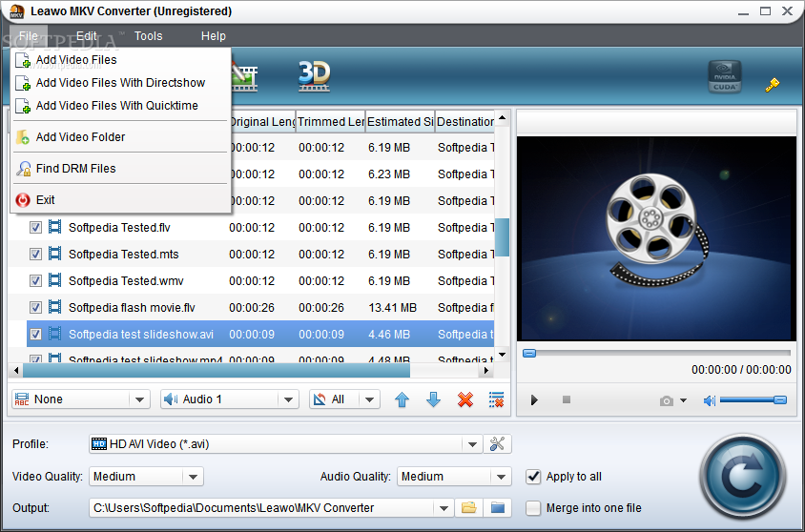Play the preview video
Image resolution: width=805 pixels, height=532 pixels.
point(534,400)
